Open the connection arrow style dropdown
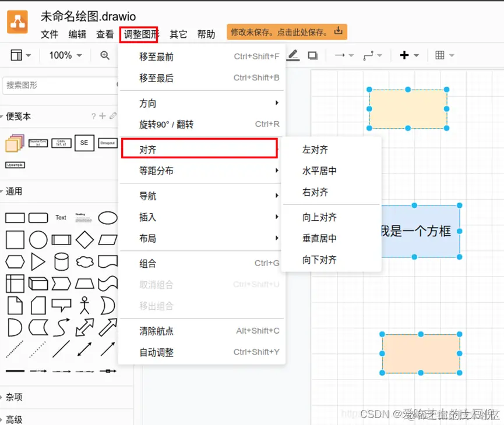 (344, 55)
